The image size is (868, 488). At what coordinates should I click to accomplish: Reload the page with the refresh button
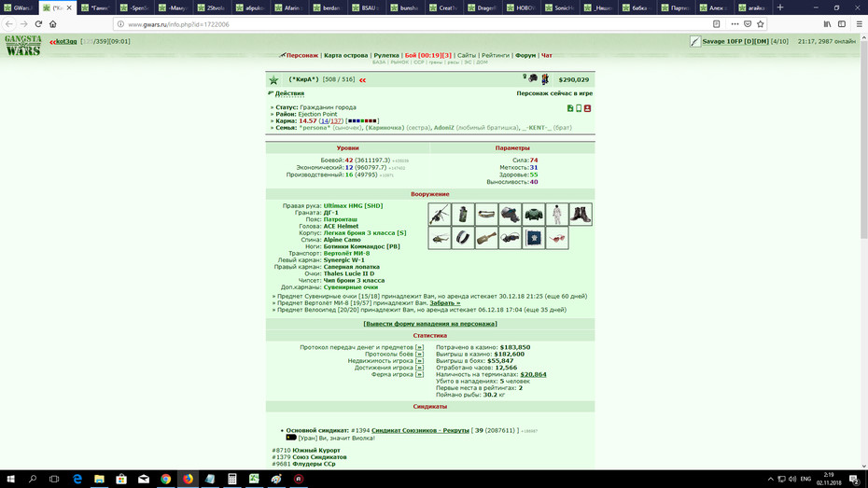point(38,23)
